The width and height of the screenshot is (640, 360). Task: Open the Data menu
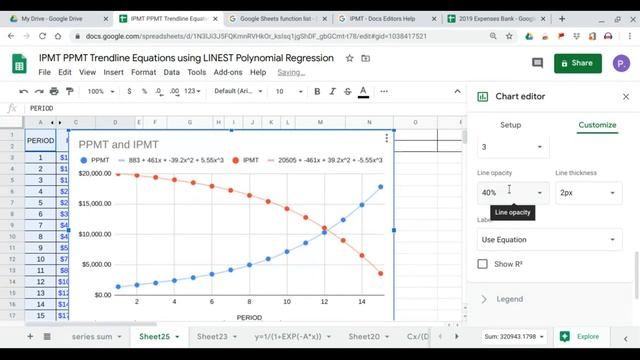(x=171, y=72)
